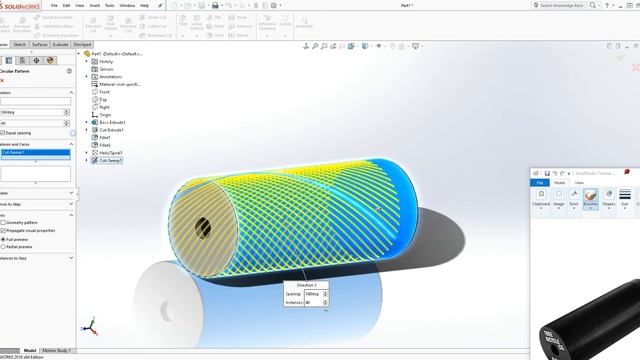
Task: Cancel the Circular Pattern with red X
Action: tap(2, 81)
